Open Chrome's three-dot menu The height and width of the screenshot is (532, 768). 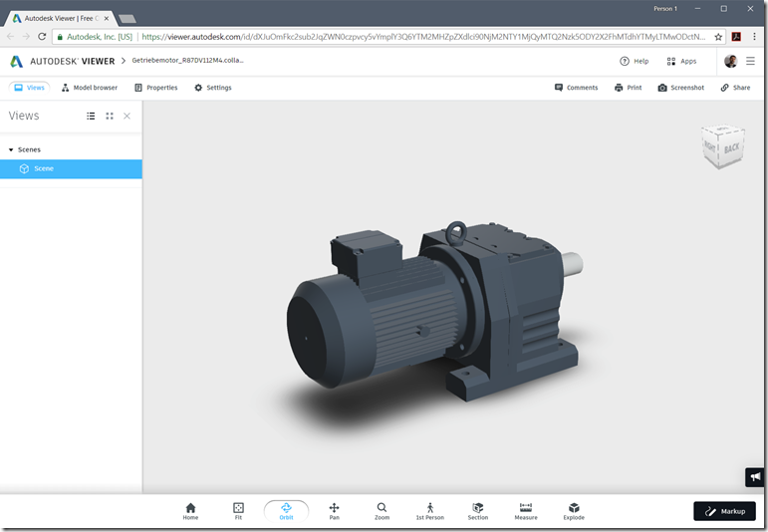point(755,37)
